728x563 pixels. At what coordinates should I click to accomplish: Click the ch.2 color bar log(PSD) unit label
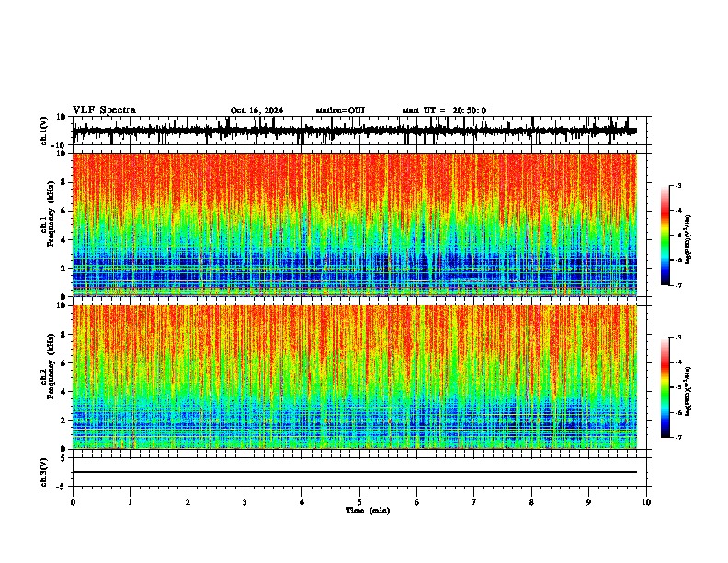point(688,392)
